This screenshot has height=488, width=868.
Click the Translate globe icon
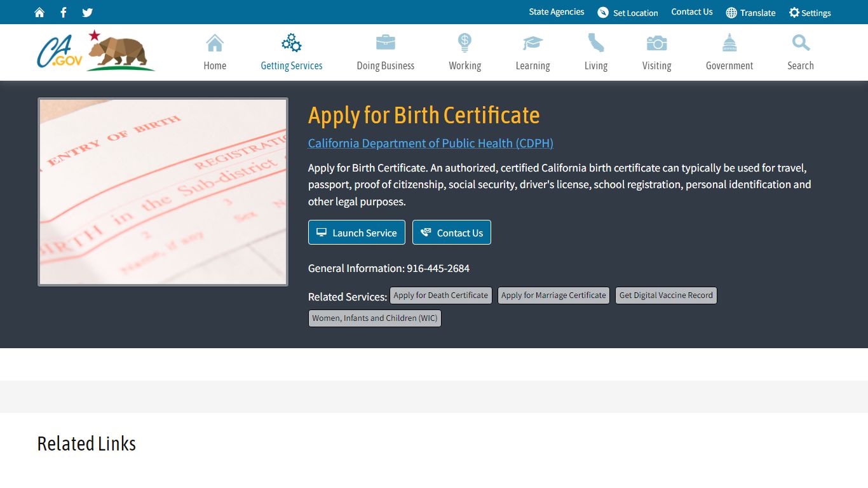pyautogui.click(x=731, y=13)
